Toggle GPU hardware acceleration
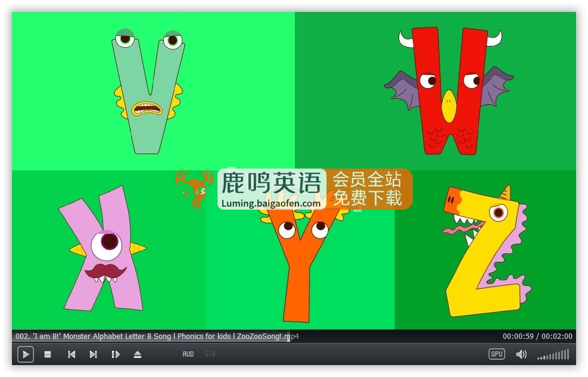 click(496, 354)
